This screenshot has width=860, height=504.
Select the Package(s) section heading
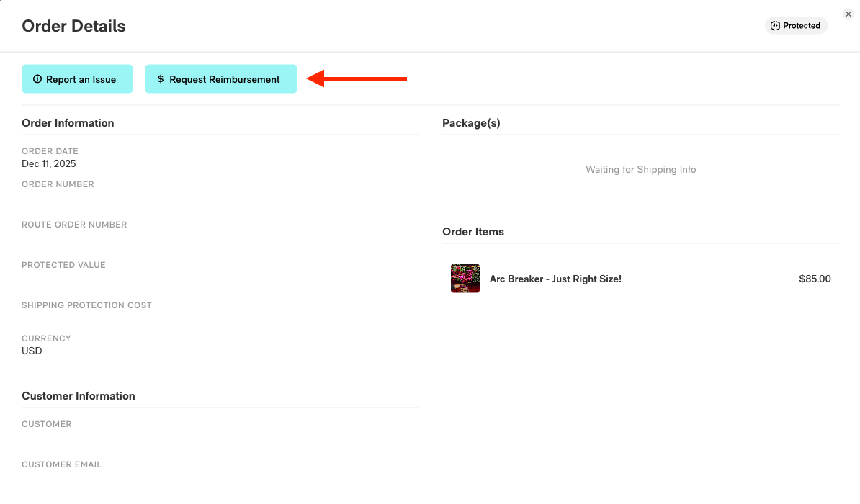coord(471,123)
